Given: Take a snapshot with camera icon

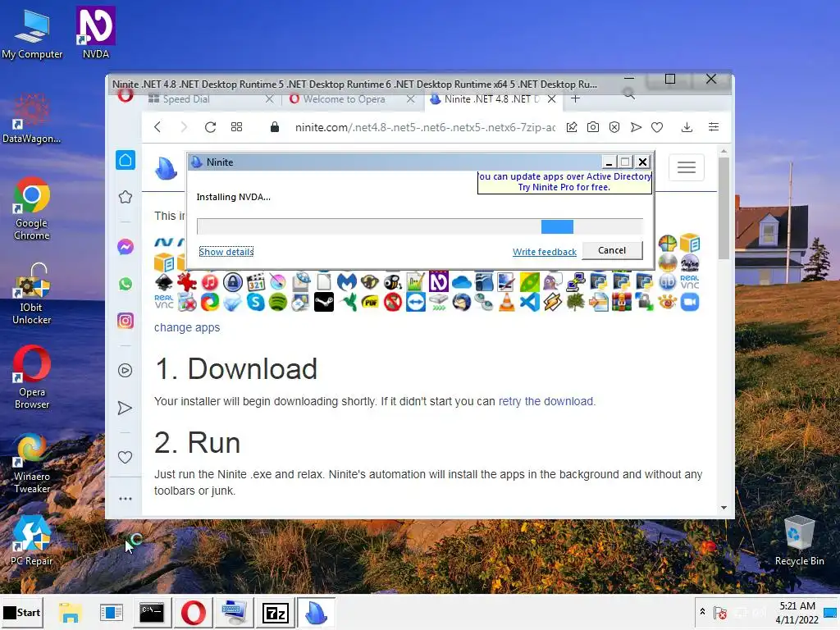Looking at the screenshot, I should pos(593,127).
